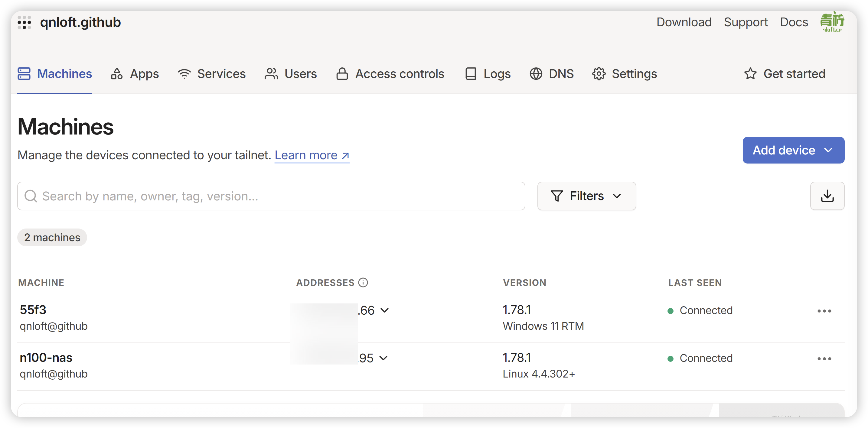Click the 2 machines count badge
The width and height of the screenshot is (868, 428).
[x=52, y=237]
